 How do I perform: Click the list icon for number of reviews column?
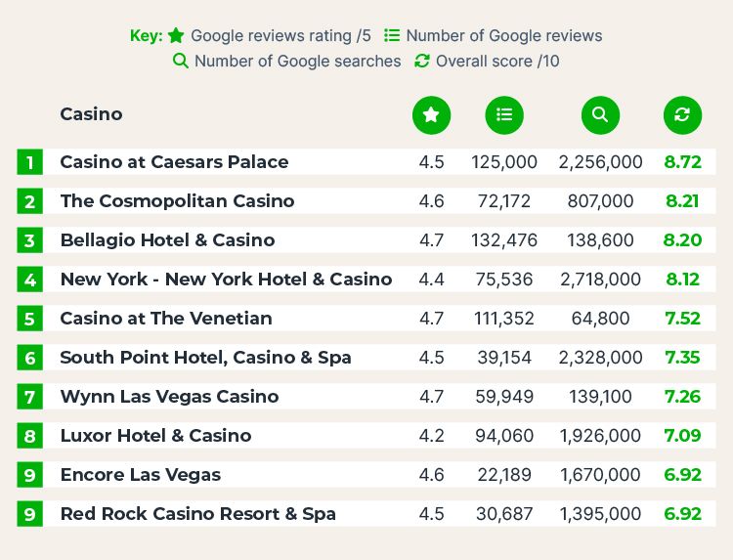point(504,115)
